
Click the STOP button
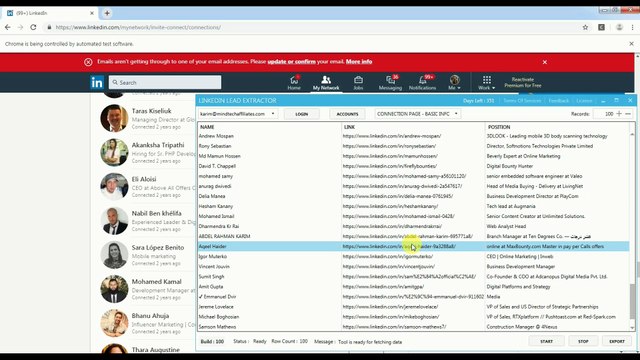pyautogui.click(x=583, y=341)
